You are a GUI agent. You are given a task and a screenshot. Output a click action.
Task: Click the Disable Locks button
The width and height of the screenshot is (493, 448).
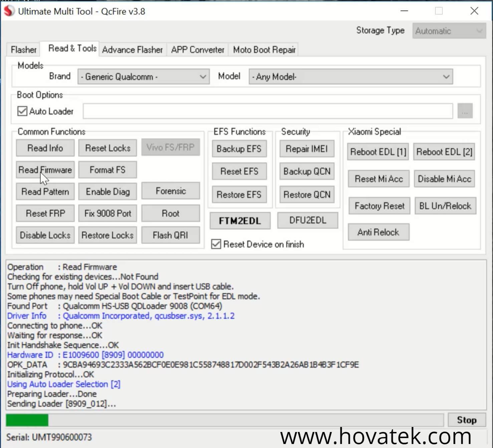click(x=45, y=235)
